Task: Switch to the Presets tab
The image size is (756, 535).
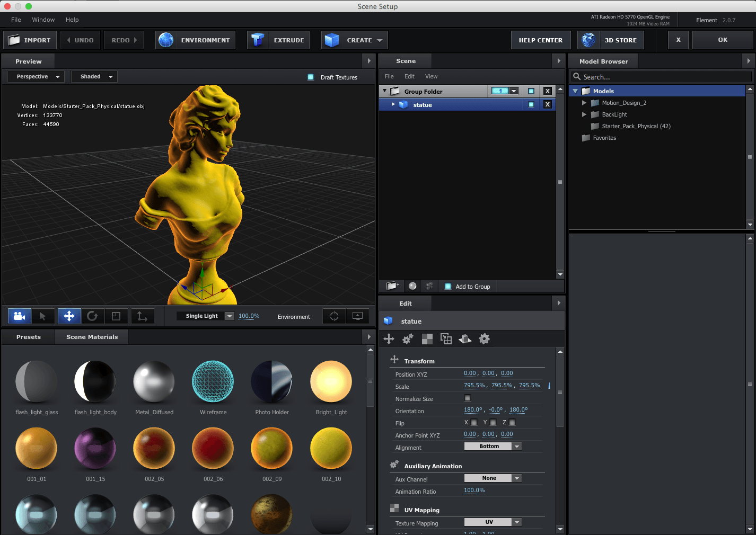Action: click(29, 337)
